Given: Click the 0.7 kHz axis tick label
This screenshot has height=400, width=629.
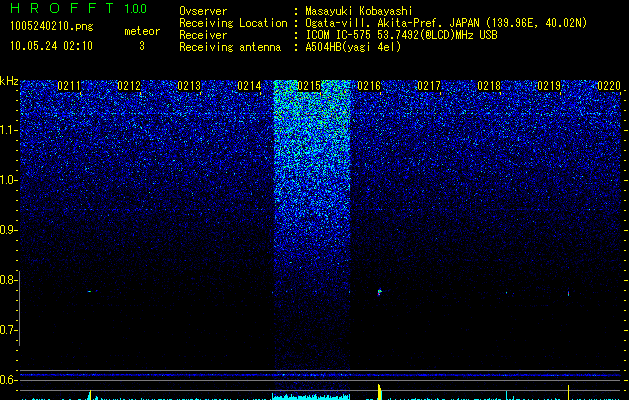Looking at the screenshot, I should click(9, 330).
